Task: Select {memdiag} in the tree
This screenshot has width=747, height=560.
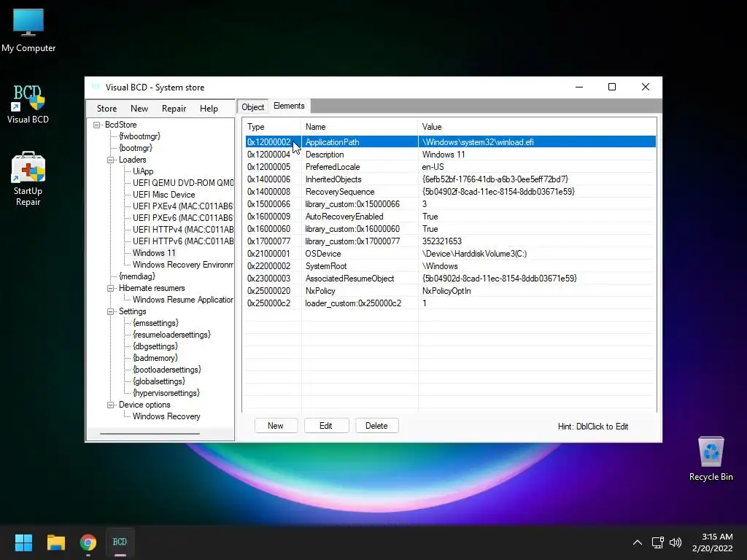Action: [x=137, y=276]
